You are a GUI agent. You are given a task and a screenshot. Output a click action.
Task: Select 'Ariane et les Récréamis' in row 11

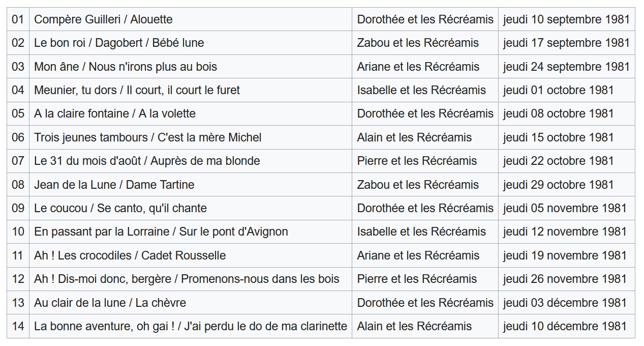point(418,255)
